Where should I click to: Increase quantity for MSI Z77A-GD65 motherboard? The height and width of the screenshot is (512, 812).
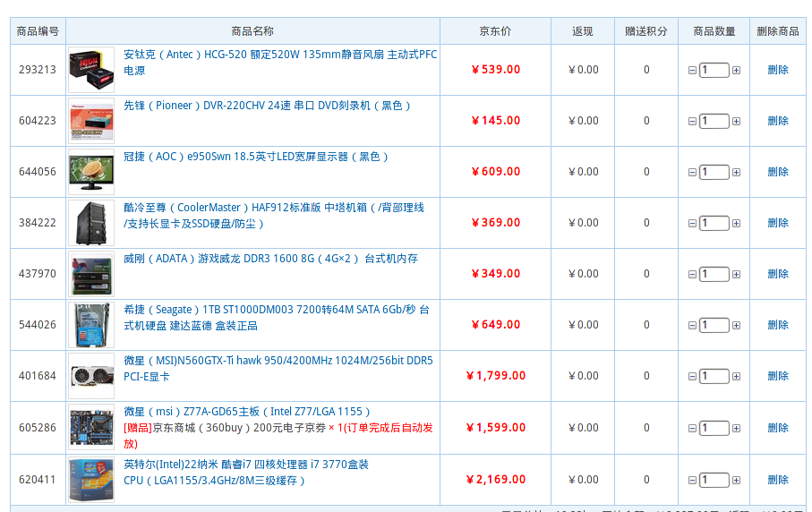pyautogui.click(x=737, y=428)
